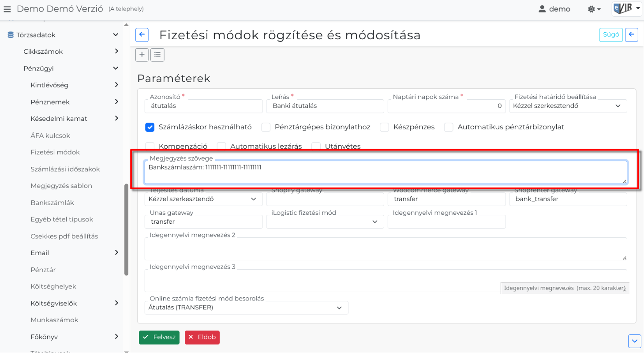Open the list view icon
The width and height of the screenshot is (644, 353).
pos(157,55)
